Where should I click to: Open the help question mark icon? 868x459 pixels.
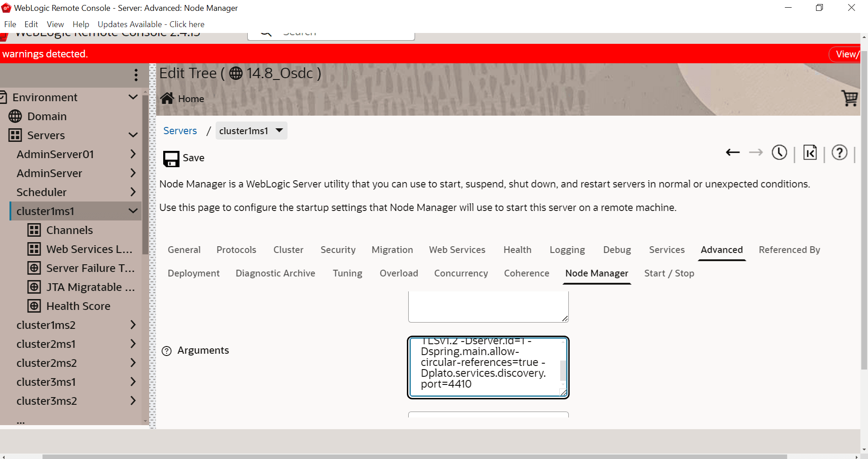(x=840, y=153)
